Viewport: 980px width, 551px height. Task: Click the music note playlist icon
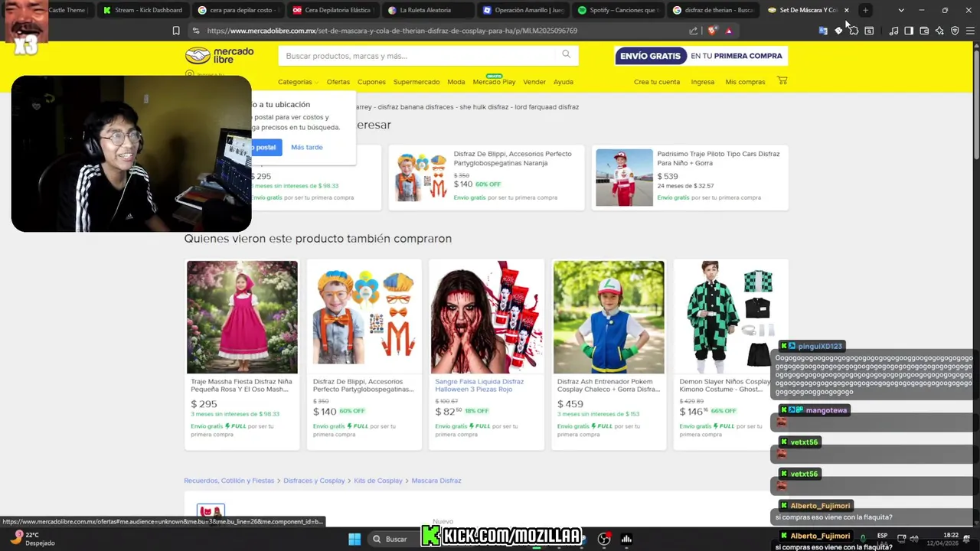893,31
